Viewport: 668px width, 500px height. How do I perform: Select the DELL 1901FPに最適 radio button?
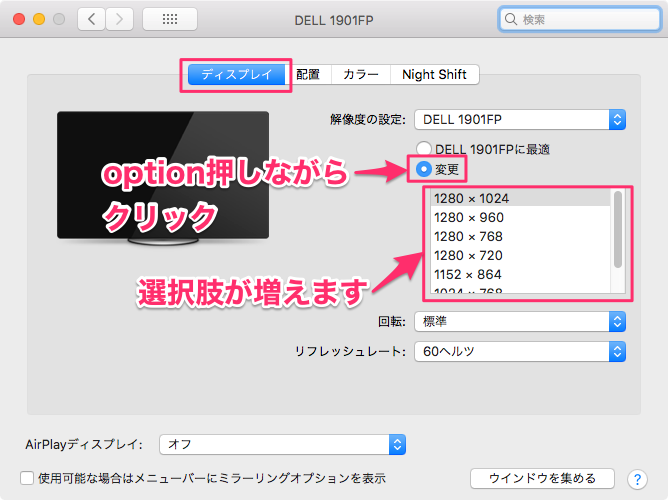pyautogui.click(x=423, y=149)
